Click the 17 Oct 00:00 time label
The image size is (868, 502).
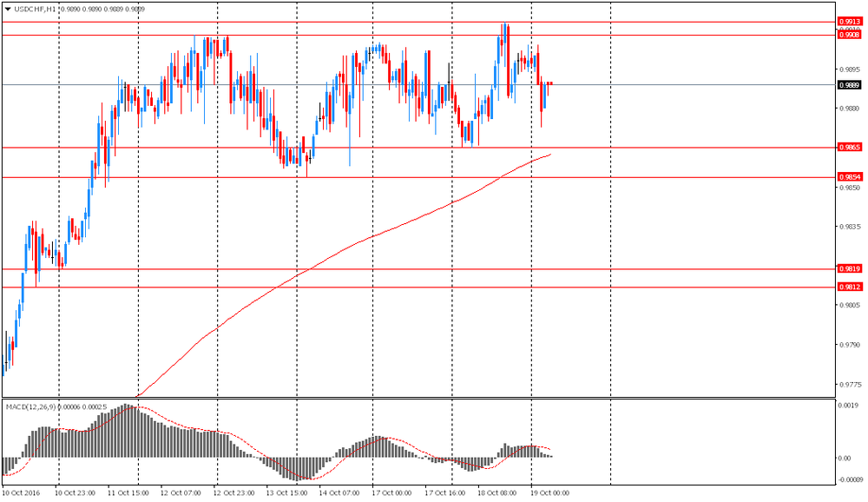coord(391,492)
